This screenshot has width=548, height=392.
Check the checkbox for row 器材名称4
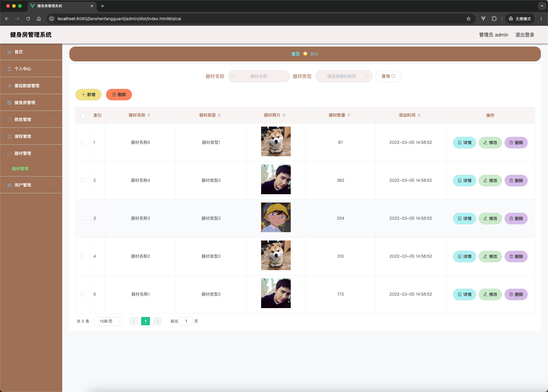click(x=82, y=180)
